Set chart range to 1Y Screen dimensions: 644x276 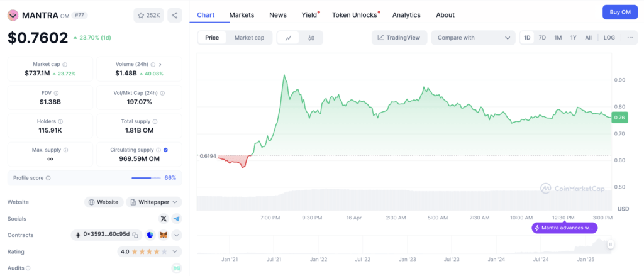(x=574, y=38)
